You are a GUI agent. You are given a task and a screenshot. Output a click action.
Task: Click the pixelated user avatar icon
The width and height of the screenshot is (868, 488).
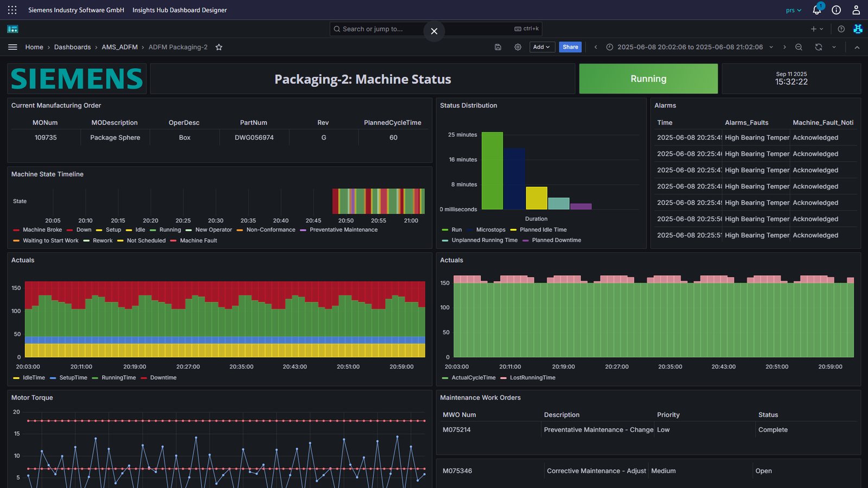click(x=858, y=29)
